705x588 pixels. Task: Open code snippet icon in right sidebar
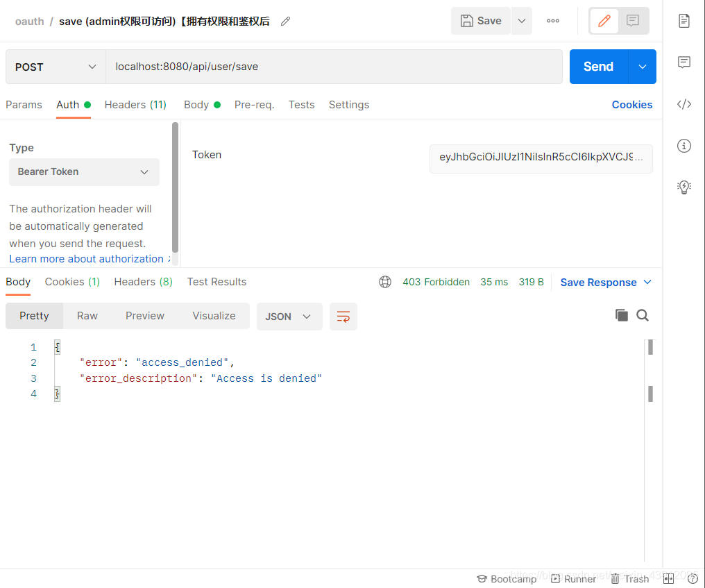coord(684,104)
